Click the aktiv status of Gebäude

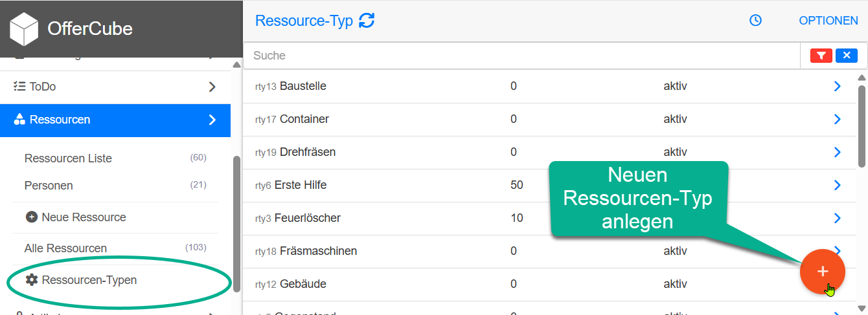675,284
